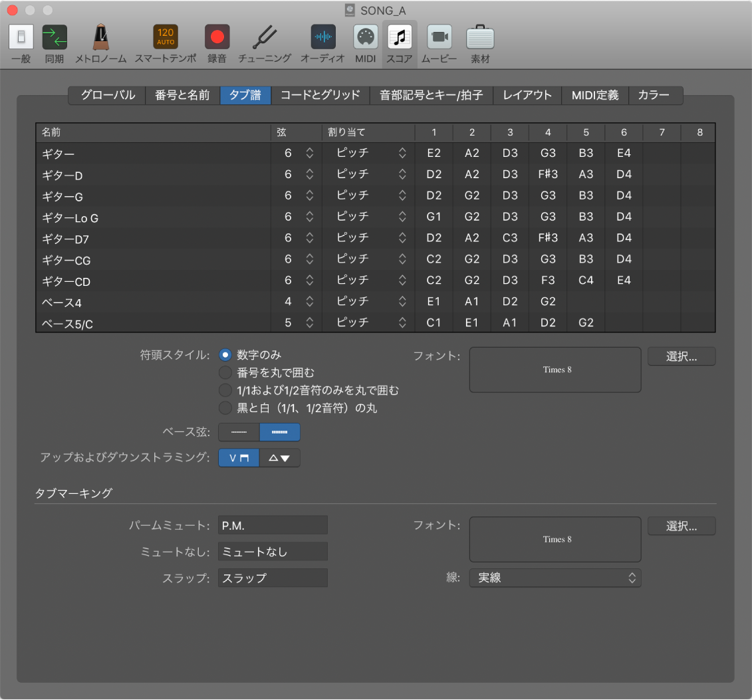Image resolution: width=752 pixels, height=700 pixels.
Task: Select the 数字のみ notehead style
Action: click(225, 355)
